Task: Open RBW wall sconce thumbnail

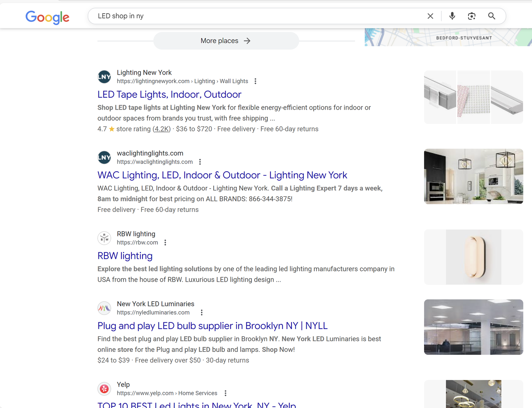Action: point(474,257)
